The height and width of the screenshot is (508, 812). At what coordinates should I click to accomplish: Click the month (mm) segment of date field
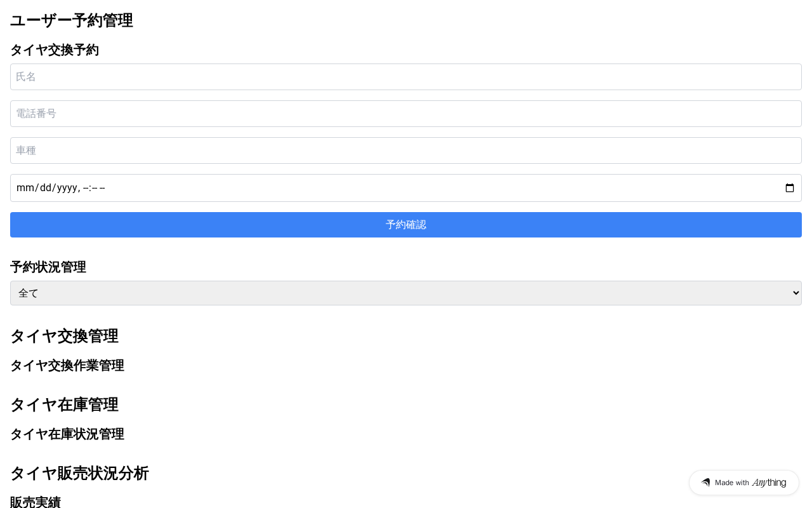[x=24, y=188]
